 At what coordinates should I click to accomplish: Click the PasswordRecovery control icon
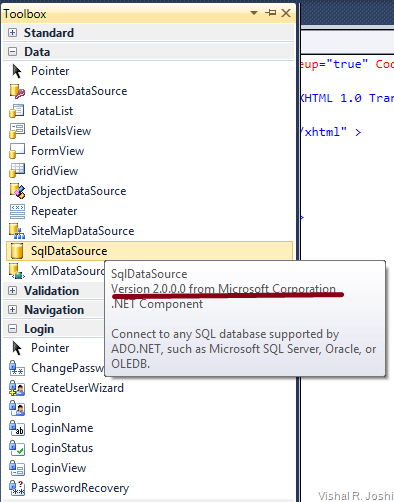17,488
